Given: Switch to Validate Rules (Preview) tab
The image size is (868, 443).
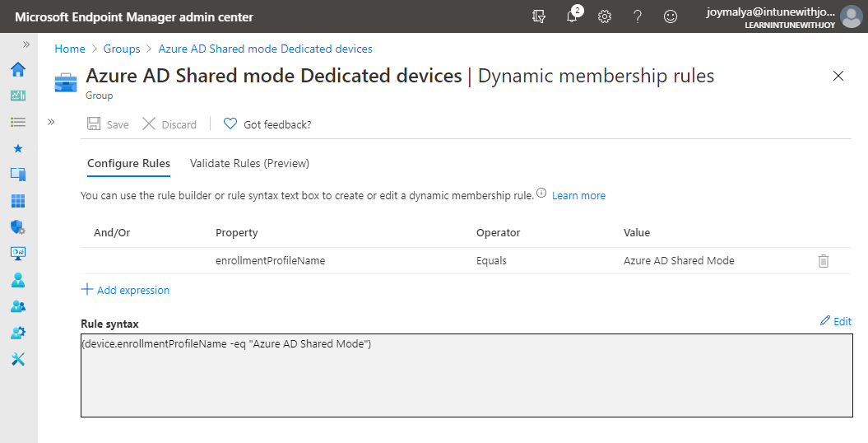Looking at the screenshot, I should 249,163.
